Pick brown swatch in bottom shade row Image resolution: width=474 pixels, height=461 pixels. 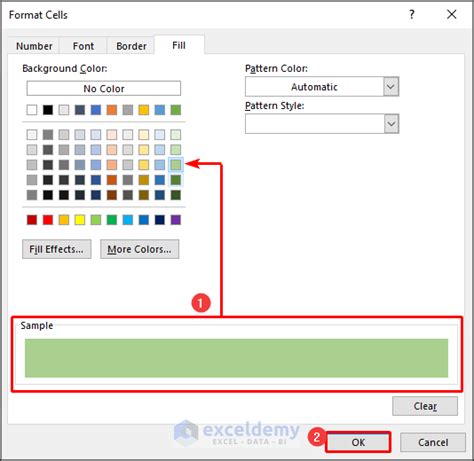[112, 195]
